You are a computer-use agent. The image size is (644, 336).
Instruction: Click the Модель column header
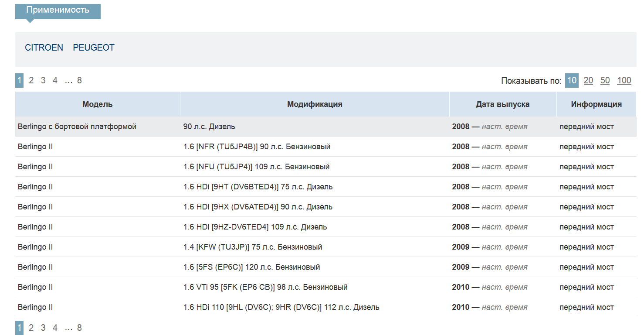tap(98, 104)
